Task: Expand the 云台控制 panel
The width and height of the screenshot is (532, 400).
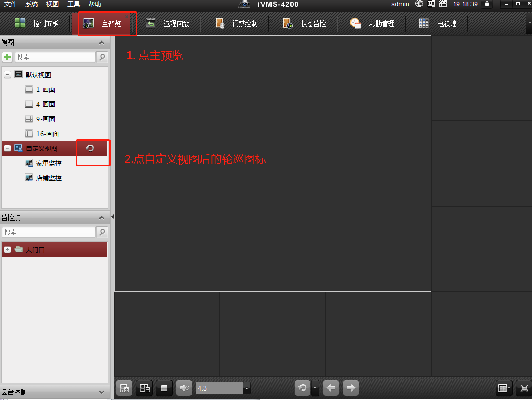Action: (102, 392)
